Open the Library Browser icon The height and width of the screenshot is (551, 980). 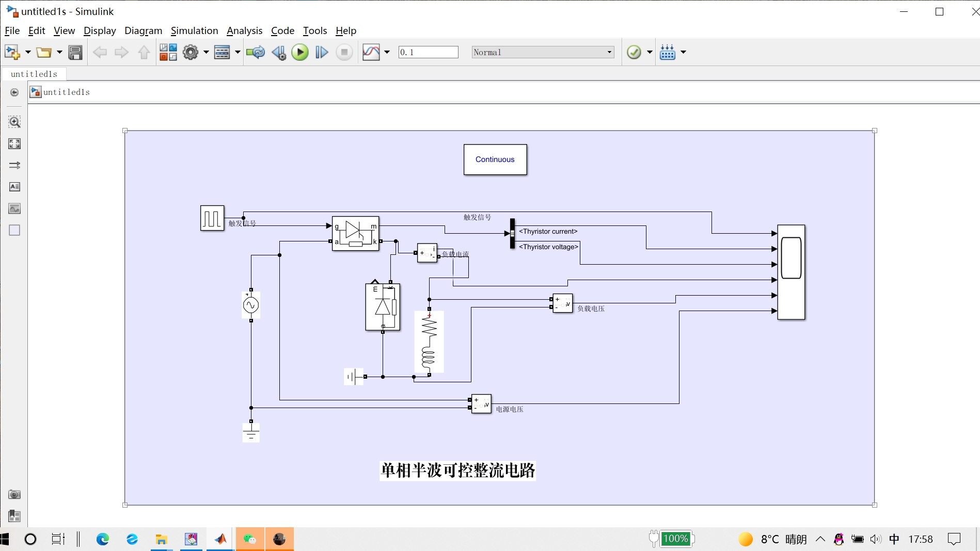coord(168,52)
